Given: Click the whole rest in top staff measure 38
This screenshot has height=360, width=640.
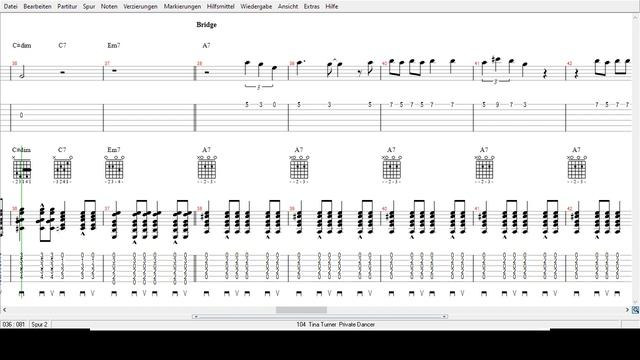Looking at the screenshot, I should [207, 72].
